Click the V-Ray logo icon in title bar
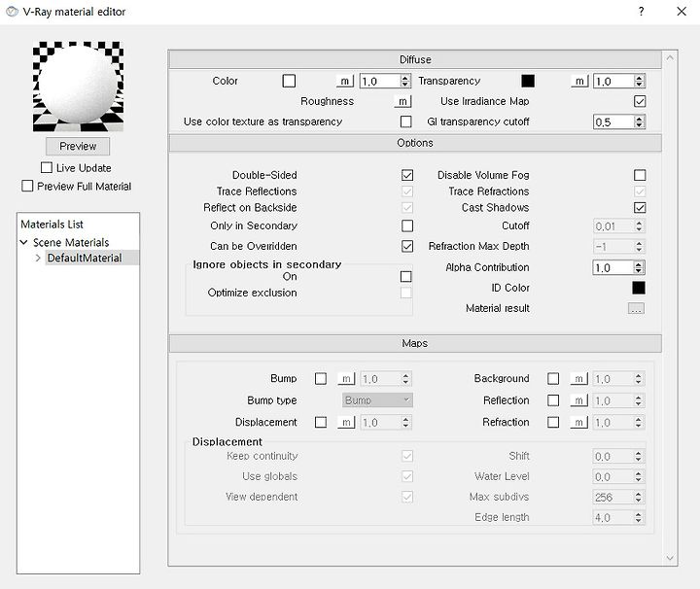Image resolution: width=700 pixels, height=589 pixels. (12, 11)
